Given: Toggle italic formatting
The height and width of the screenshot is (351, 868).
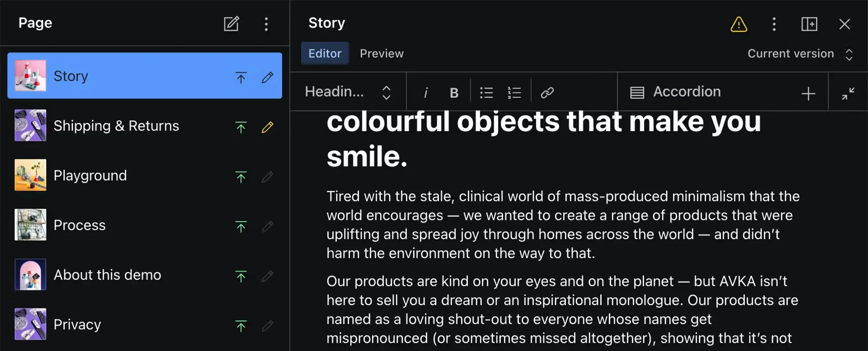Looking at the screenshot, I should click(x=426, y=92).
